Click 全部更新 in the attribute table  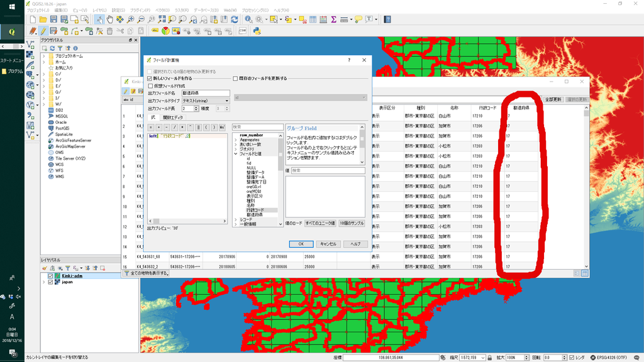click(553, 99)
